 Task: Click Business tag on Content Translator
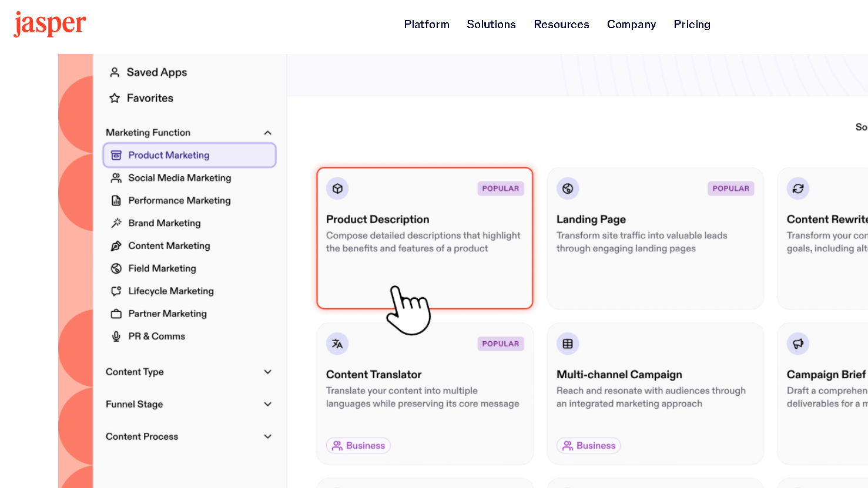(x=358, y=446)
